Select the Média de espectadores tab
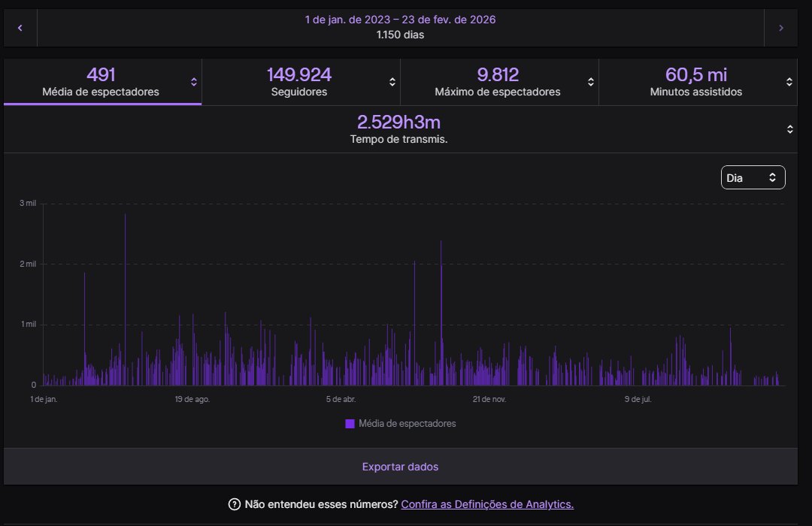This screenshot has width=812, height=526. 102,82
